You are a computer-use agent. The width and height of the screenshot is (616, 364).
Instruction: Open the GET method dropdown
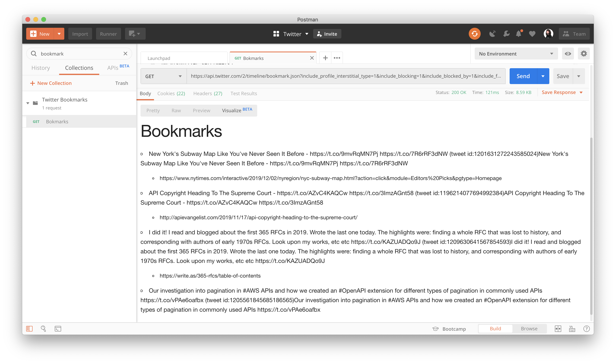point(164,76)
